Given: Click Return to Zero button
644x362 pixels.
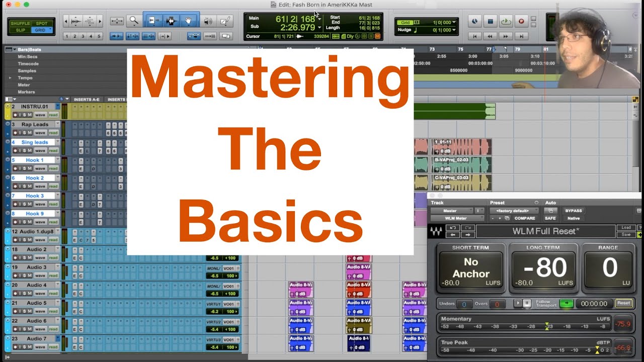Looking at the screenshot, I should point(474,36).
